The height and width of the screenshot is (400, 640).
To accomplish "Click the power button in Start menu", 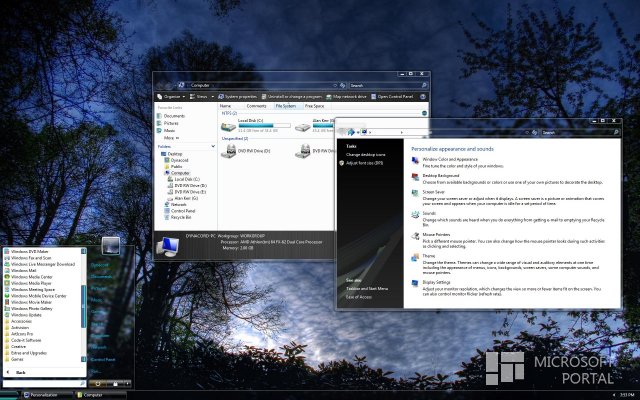I will coord(98,384).
